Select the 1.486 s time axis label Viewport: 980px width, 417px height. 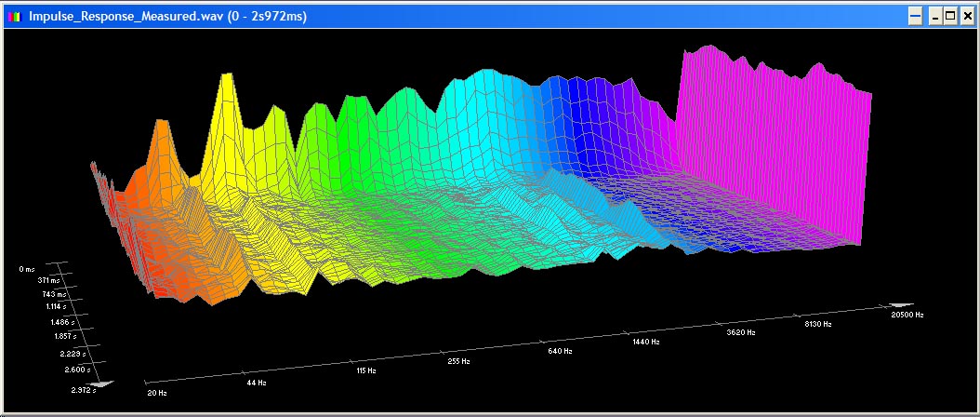[64, 321]
